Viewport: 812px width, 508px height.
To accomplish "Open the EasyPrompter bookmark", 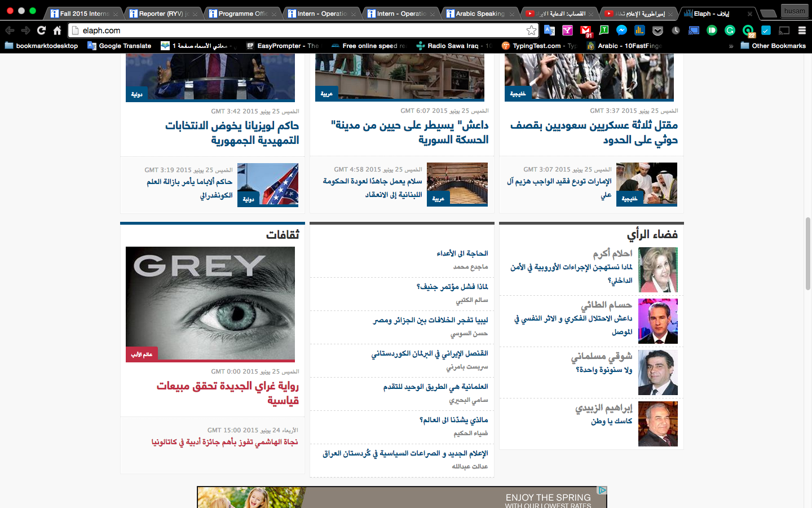I will point(283,46).
